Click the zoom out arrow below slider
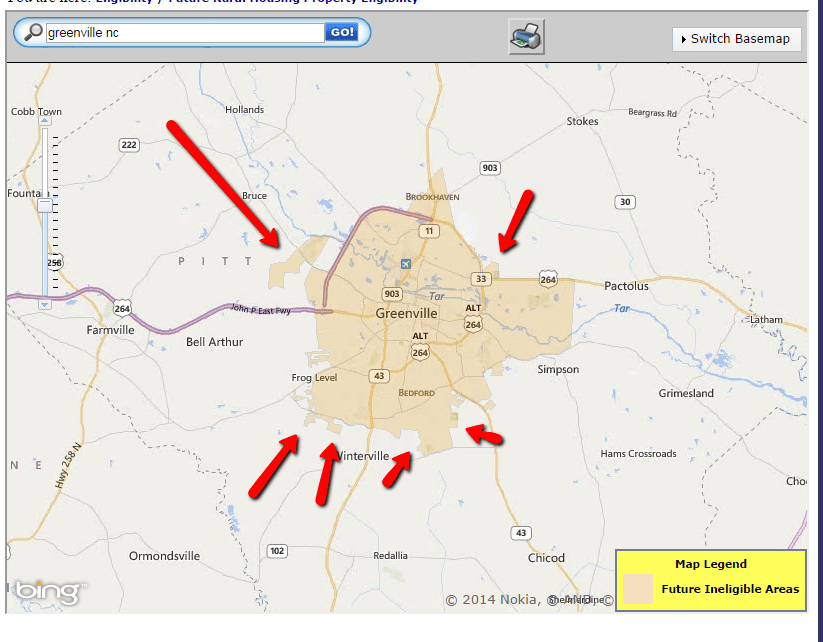The height and width of the screenshot is (642, 823). pyautogui.click(x=45, y=304)
